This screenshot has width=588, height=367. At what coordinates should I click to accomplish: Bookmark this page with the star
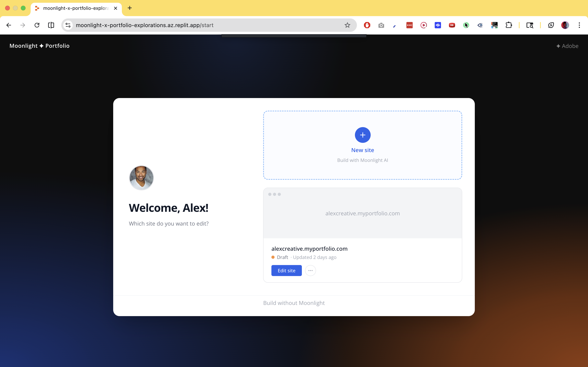point(347,25)
